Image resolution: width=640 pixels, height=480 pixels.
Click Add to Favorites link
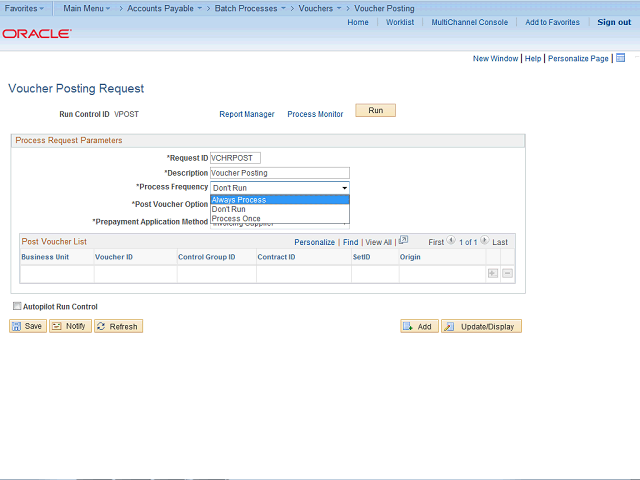tap(552, 22)
